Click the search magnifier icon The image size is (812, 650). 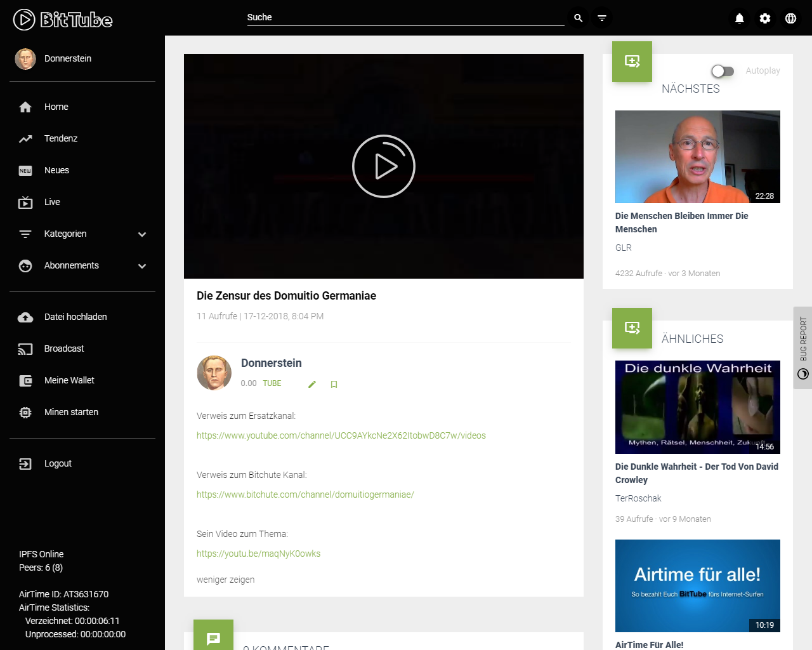[579, 18]
